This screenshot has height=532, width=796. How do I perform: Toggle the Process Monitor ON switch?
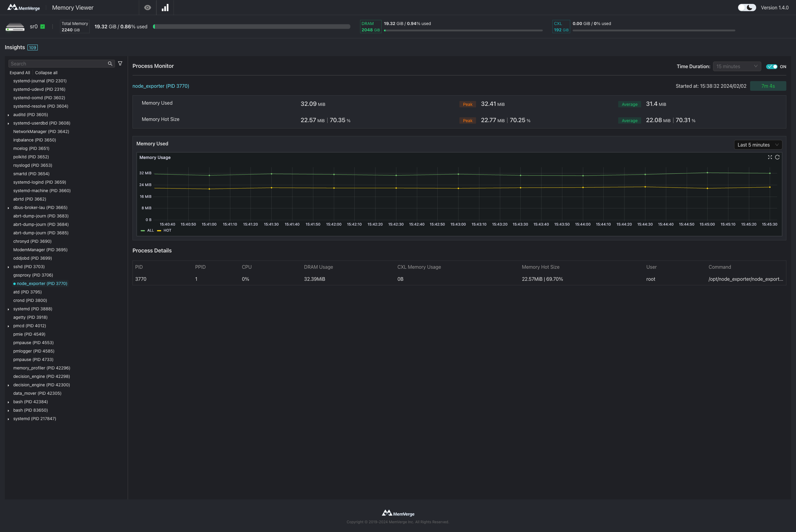tap(772, 66)
